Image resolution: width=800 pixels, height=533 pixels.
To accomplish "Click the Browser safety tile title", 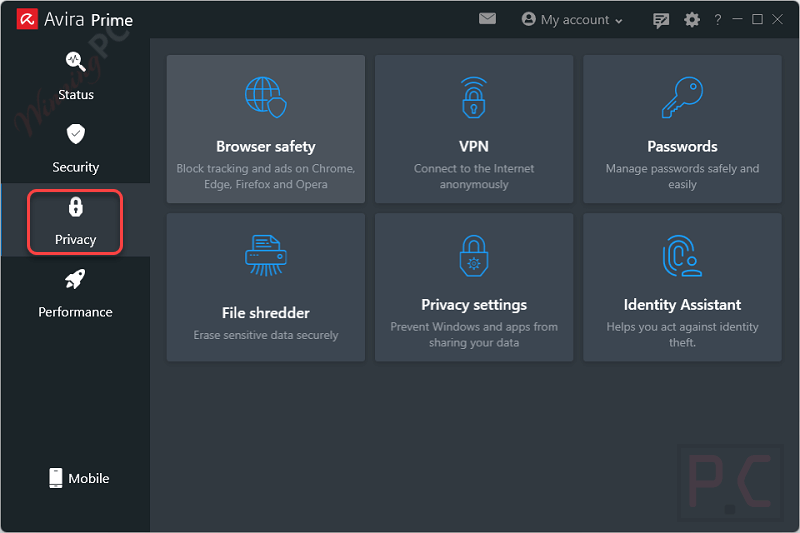I will pos(266,147).
